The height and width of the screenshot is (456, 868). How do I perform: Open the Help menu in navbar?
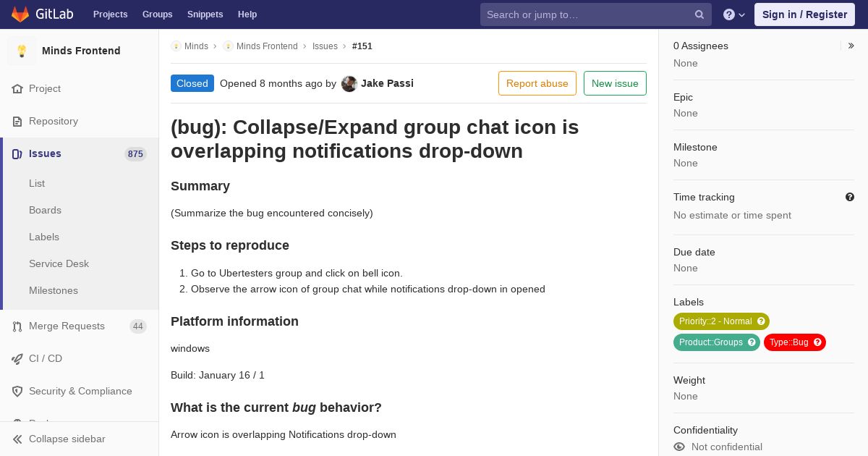click(247, 14)
